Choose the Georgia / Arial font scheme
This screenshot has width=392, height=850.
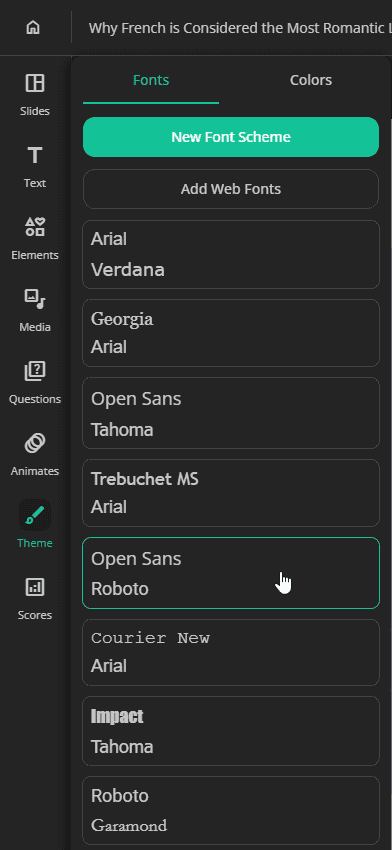(231, 333)
